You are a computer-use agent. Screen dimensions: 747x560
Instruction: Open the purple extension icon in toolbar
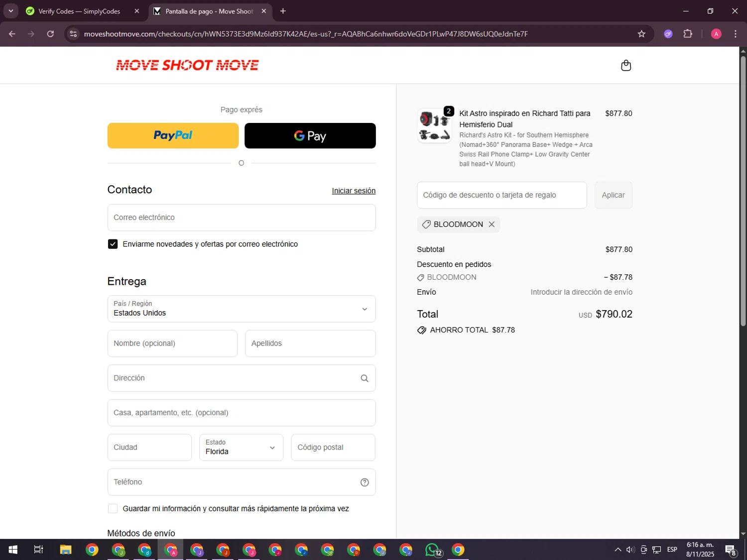tap(668, 34)
